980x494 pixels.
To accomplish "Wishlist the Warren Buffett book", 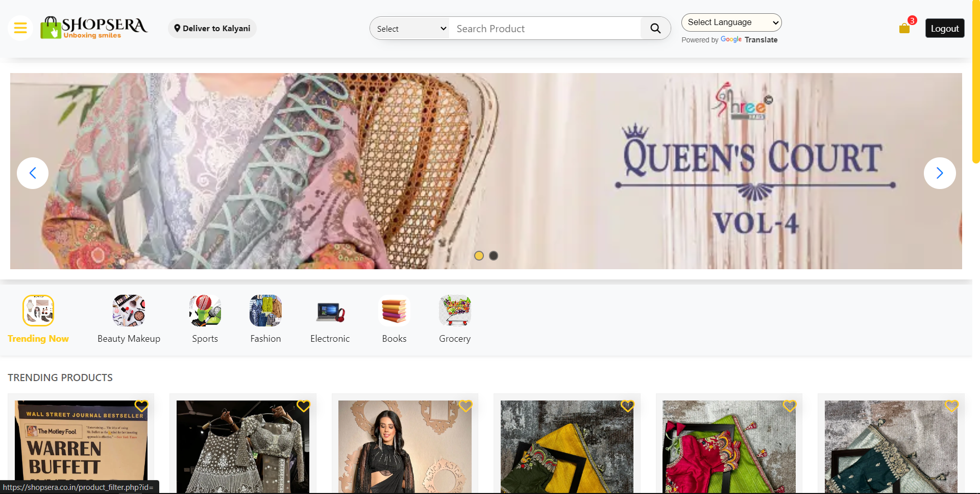I will (141, 406).
